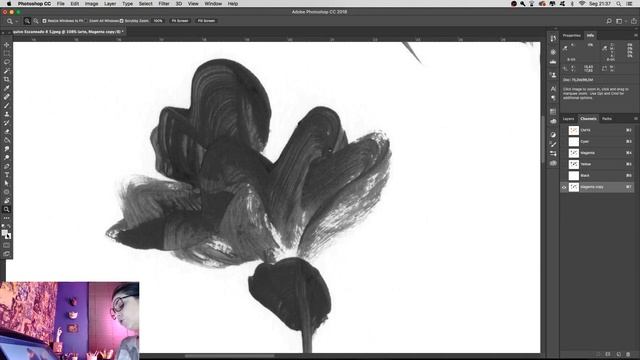Screen dimensions: 640x360
Task: Choose the Zoom Out magnifier option
Action: (x=36, y=21)
